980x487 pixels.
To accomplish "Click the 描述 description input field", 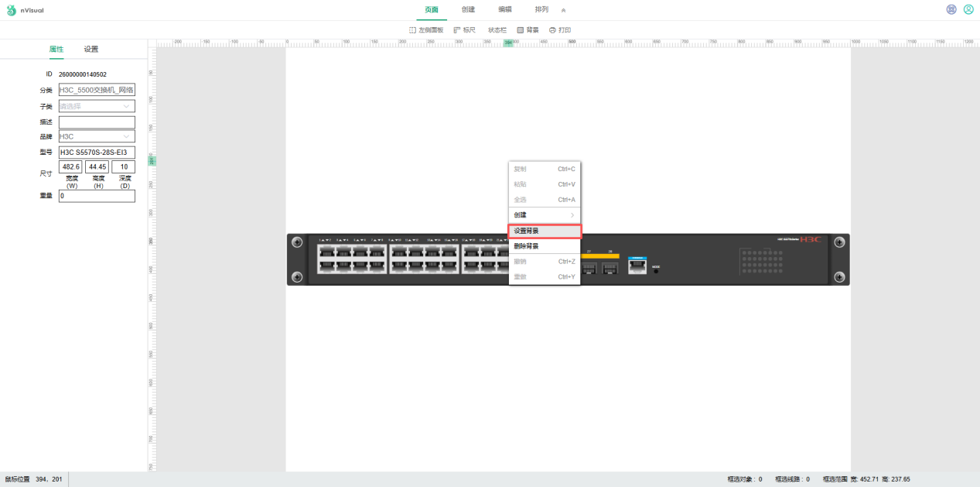I will (97, 122).
